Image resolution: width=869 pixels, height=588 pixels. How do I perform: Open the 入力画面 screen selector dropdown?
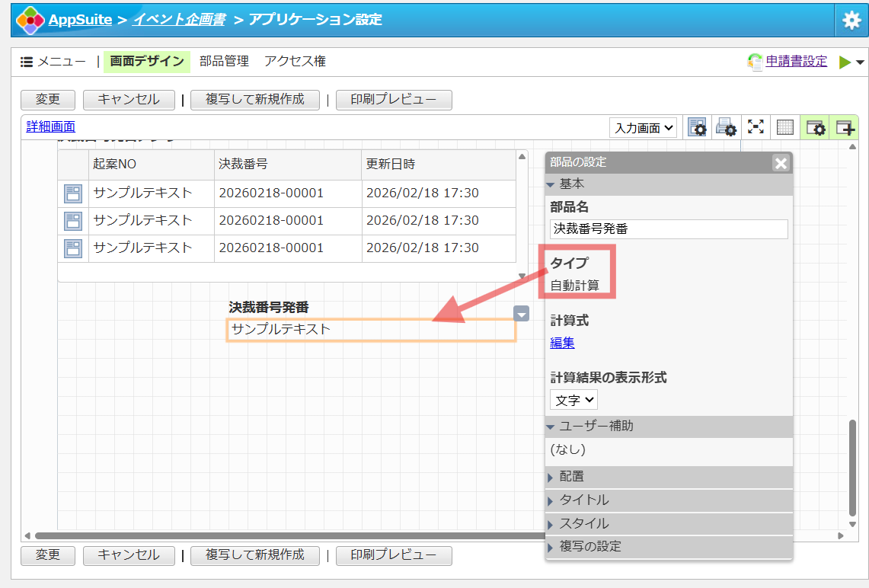[644, 126]
